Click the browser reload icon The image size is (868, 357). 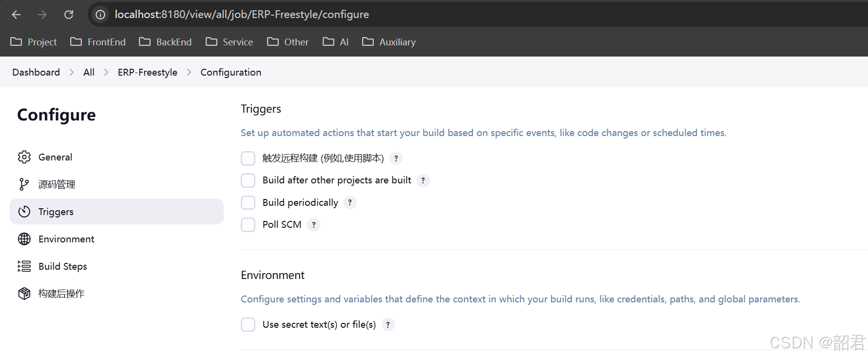[x=69, y=15]
